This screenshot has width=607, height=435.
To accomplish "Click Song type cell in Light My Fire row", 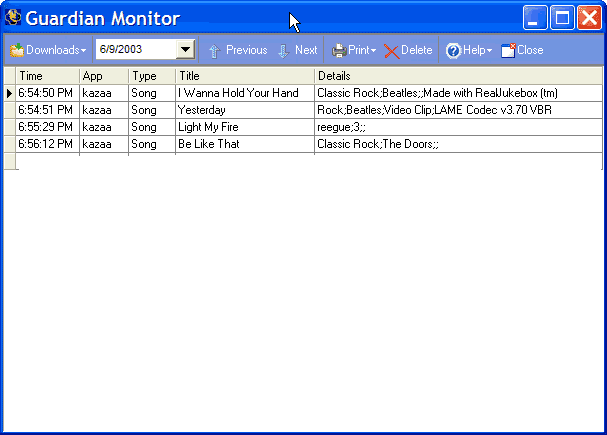I will tap(152, 127).
